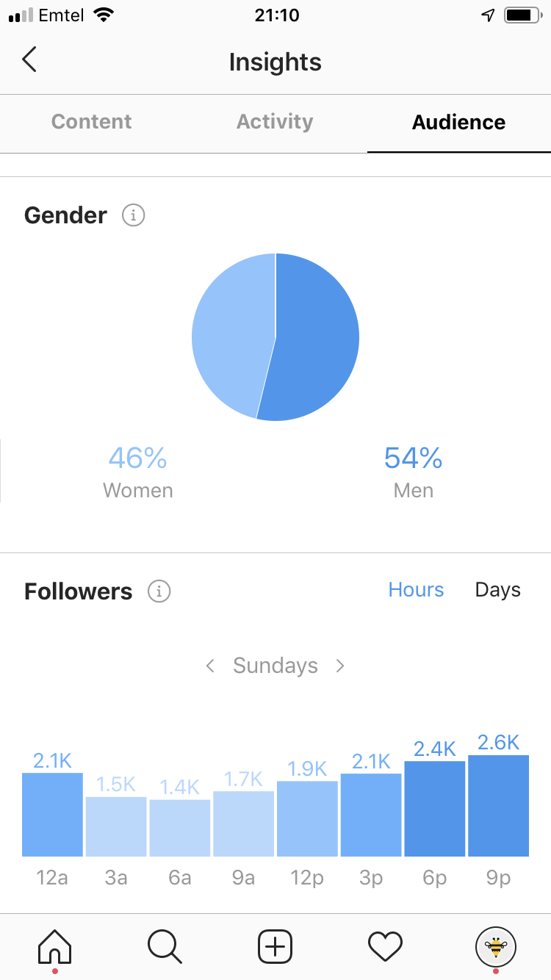Open the Gender info icon
Screen dimensions: 551x980
(133, 215)
